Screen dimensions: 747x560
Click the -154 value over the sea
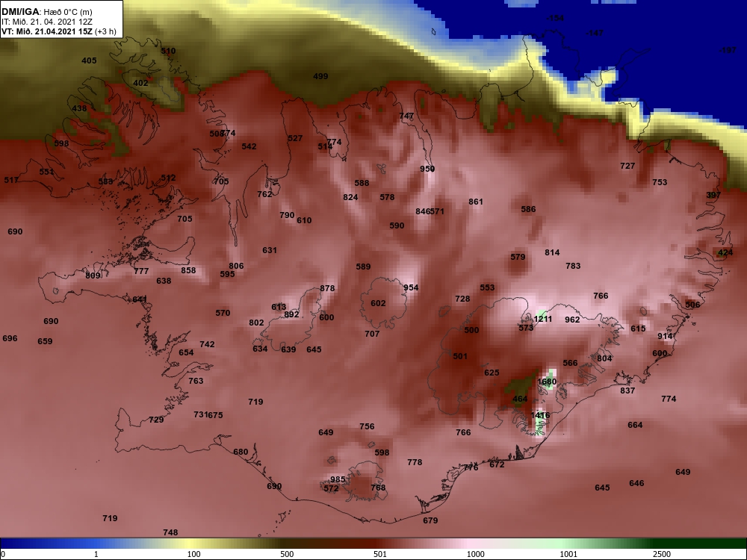pyautogui.click(x=555, y=18)
